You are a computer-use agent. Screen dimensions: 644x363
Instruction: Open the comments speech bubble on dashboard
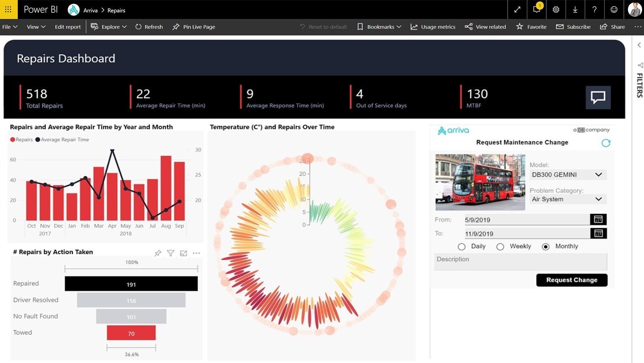598,97
